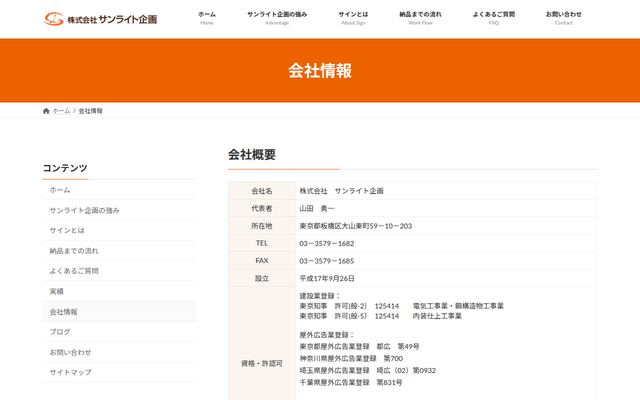The width and height of the screenshot is (640, 400).
Task: Click fax number 03−3579−1685
Action: (327, 261)
